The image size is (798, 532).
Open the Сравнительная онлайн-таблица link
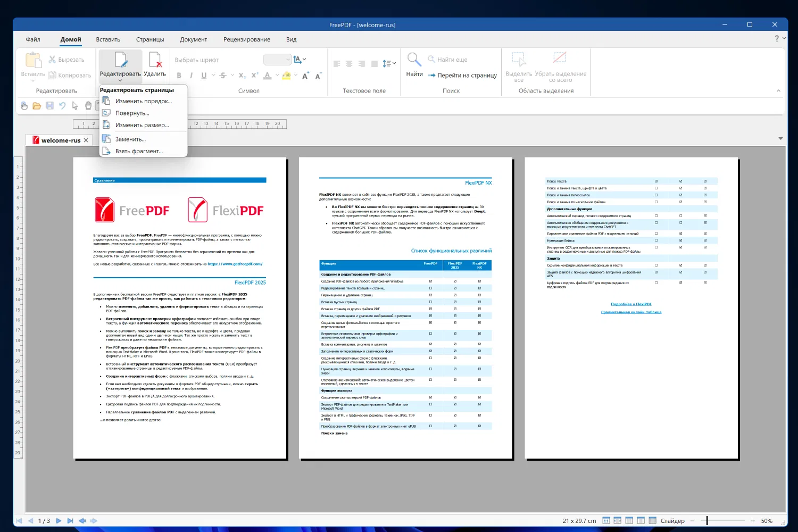click(x=631, y=312)
